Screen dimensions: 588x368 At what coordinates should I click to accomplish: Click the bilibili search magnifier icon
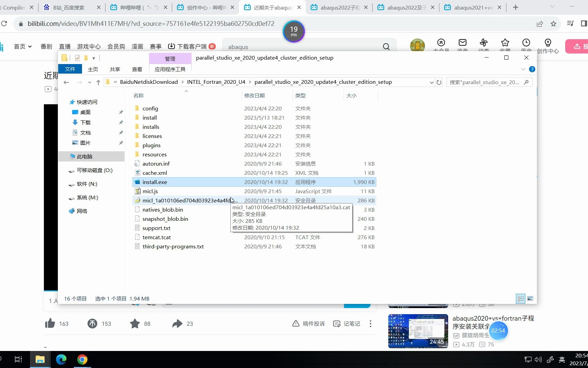(386, 47)
